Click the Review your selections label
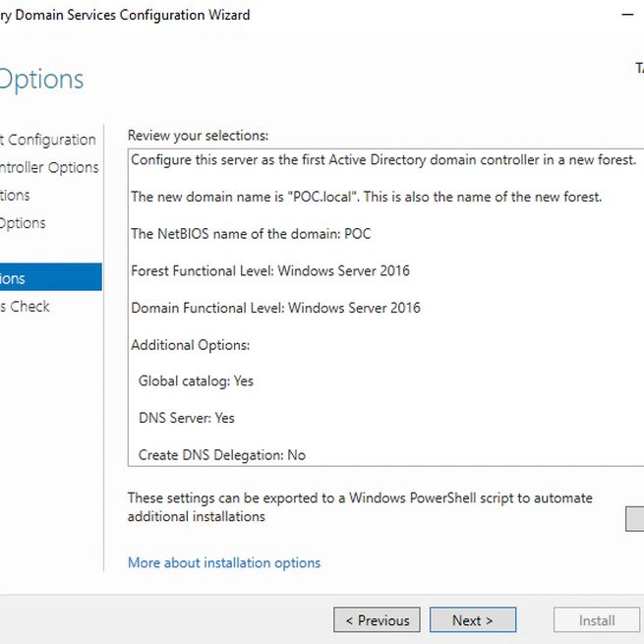This screenshot has width=644, height=644. 198,136
